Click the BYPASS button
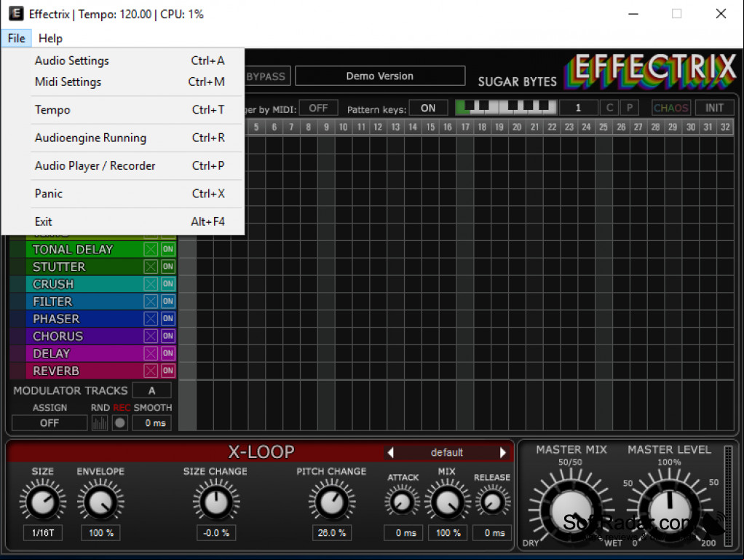This screenshot has width=744, height=560. 267,76
